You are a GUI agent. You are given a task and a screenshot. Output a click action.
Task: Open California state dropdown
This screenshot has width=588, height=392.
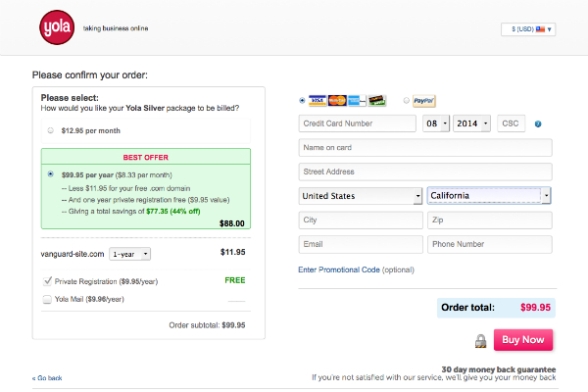(489, 195)
